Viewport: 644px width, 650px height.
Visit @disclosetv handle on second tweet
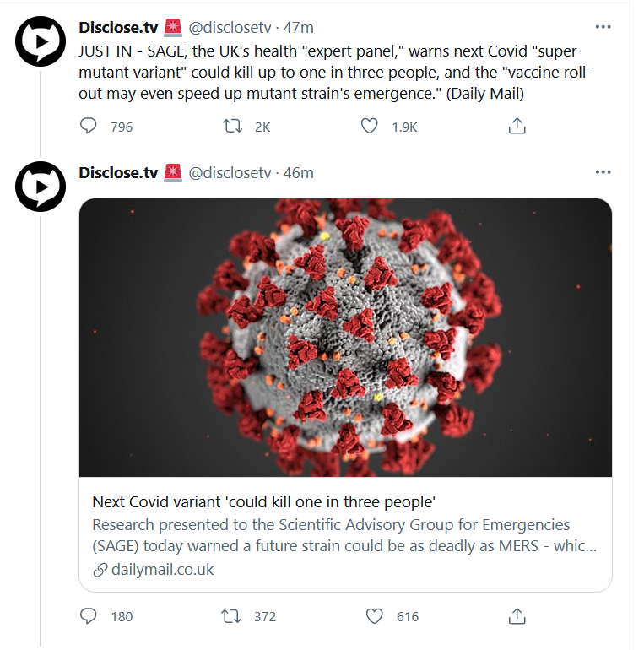[230, 172]
